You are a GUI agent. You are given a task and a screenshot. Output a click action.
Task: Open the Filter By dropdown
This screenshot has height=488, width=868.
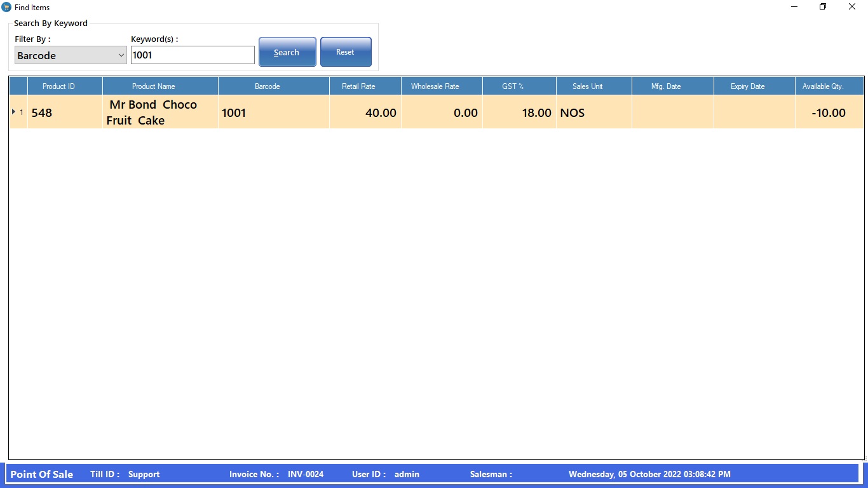(x=71, y=55)
